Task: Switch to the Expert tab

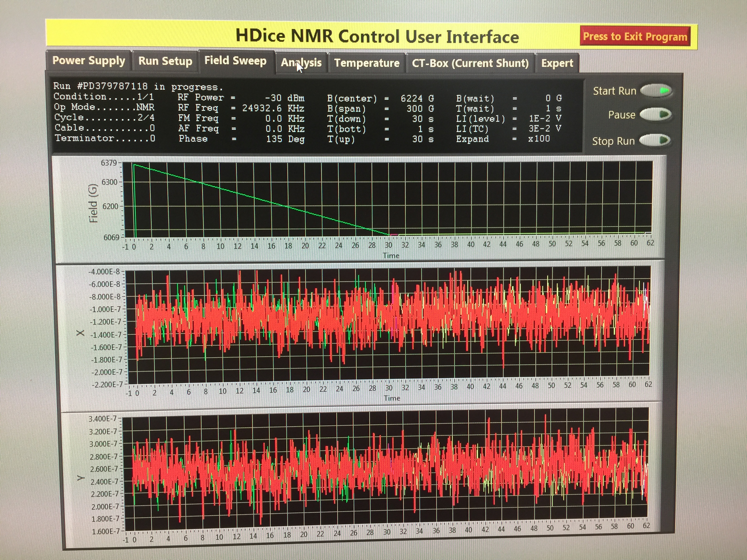Action: (x=557, y=63)
